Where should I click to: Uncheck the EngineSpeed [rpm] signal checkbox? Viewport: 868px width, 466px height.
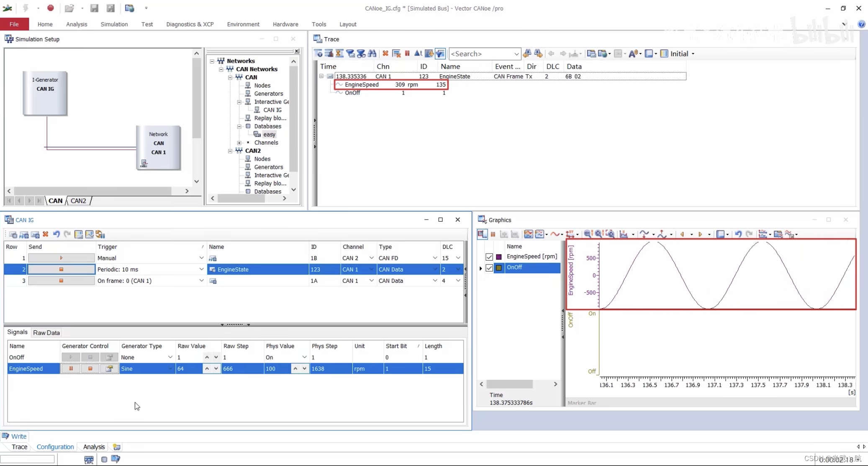(489, 256)
